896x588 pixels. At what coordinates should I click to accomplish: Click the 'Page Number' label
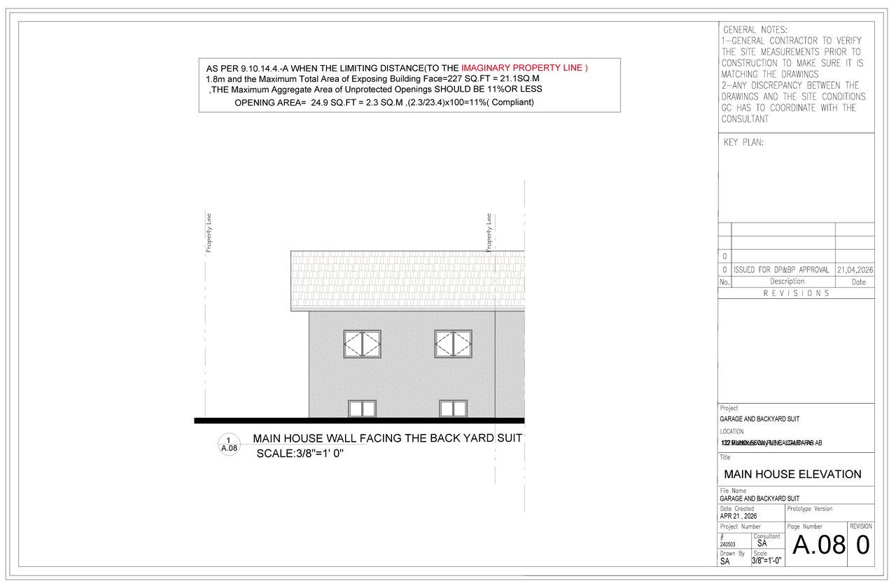(x=805, y=526)
